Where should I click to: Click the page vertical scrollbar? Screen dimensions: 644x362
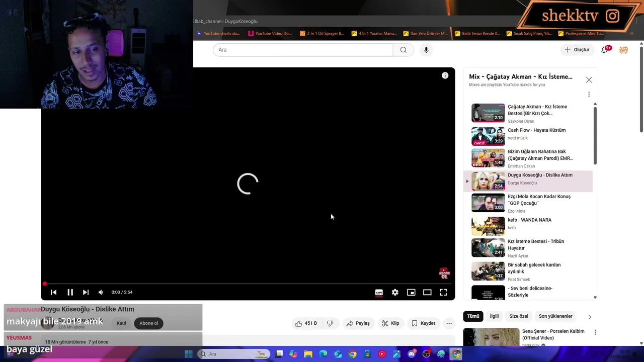tap(641, 90)
